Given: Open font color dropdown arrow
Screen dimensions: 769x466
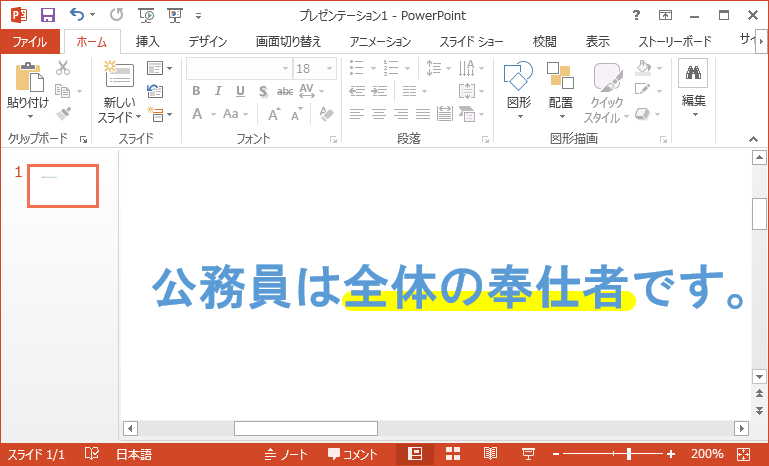Looking at the screenshot, I should coord(213,115).
